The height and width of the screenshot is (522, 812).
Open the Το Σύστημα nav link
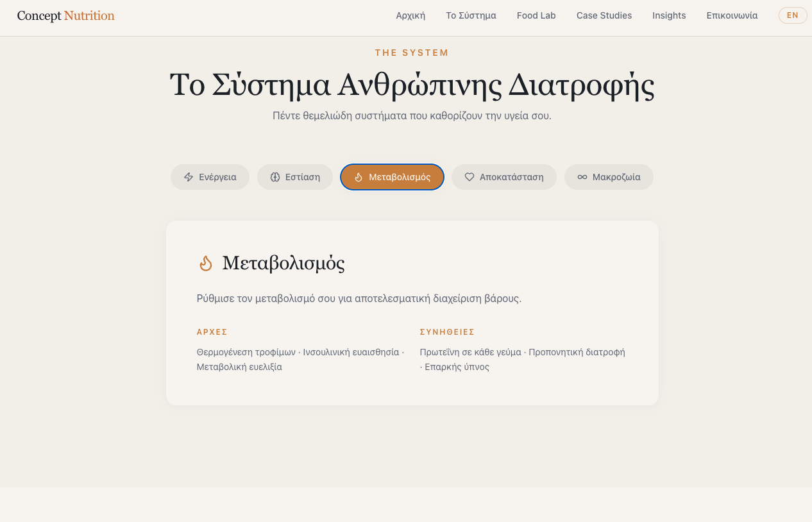tap(471, 15)
